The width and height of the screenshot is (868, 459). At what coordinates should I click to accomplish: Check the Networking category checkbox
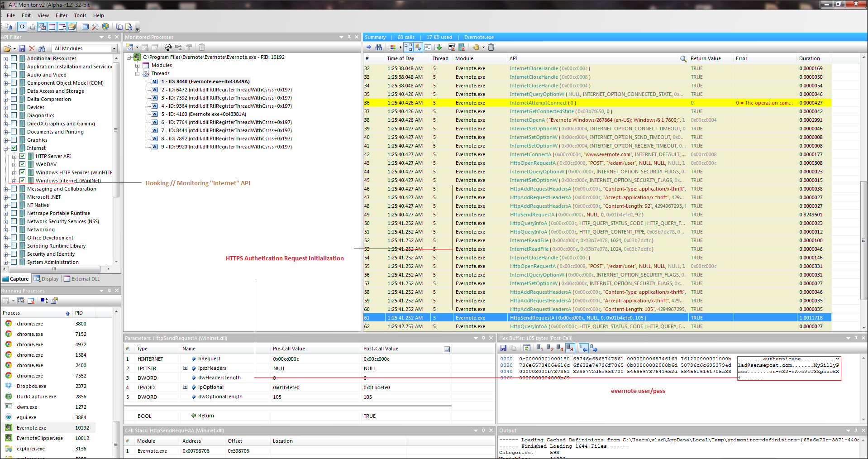pyautogui.click(x=14, y=229)
